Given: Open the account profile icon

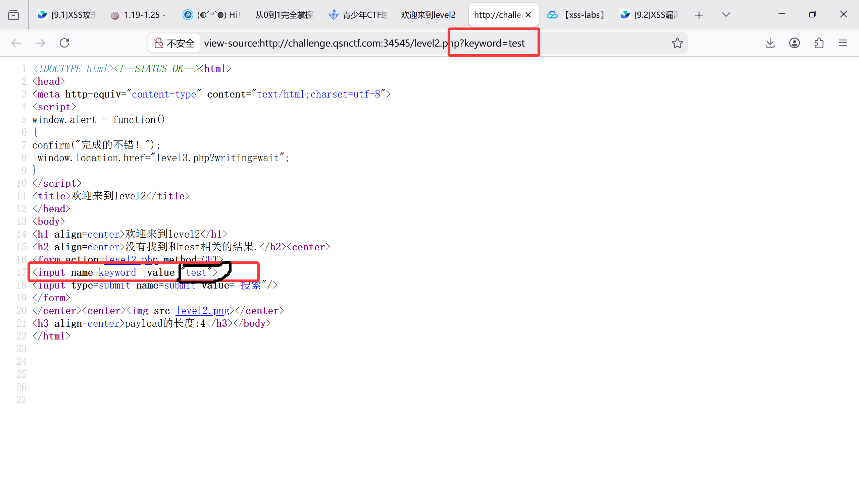Looking at the screenshot, I should point(794,43).
